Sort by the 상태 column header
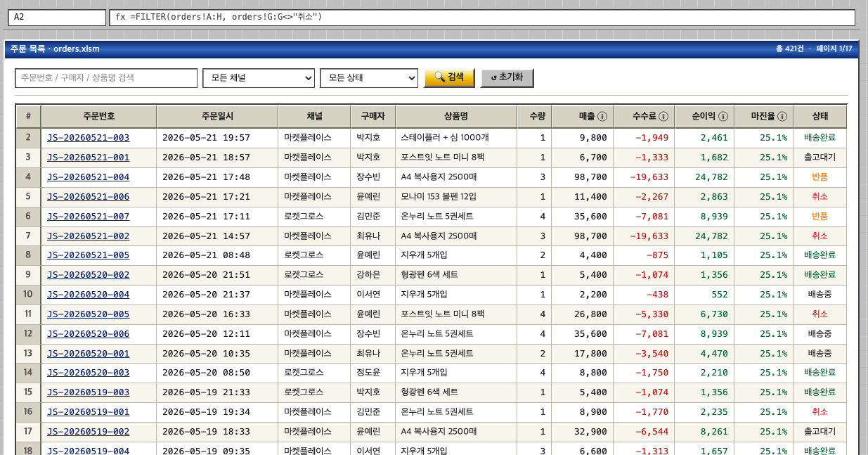868x455 pixels. coord(820,117)
